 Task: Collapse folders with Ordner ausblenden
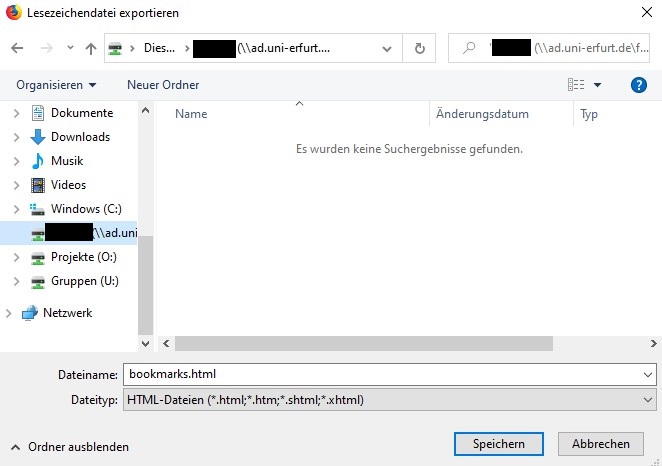pyautogui.click(x=70, y=447)
